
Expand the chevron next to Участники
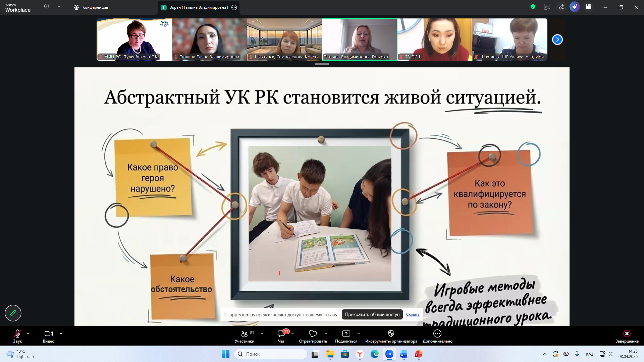point(262,334)
